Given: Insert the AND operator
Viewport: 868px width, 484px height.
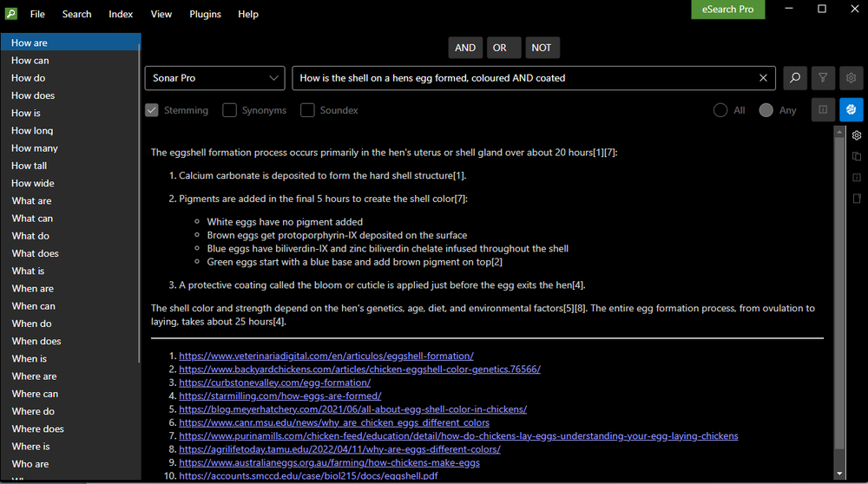Looking at the screenshot, I should (x=465, y=48).
